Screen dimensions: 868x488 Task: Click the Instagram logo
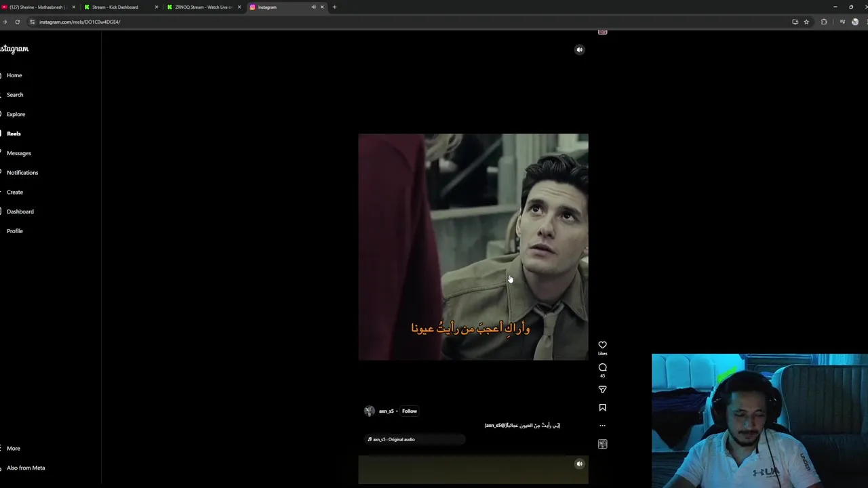tap(14, 49)
